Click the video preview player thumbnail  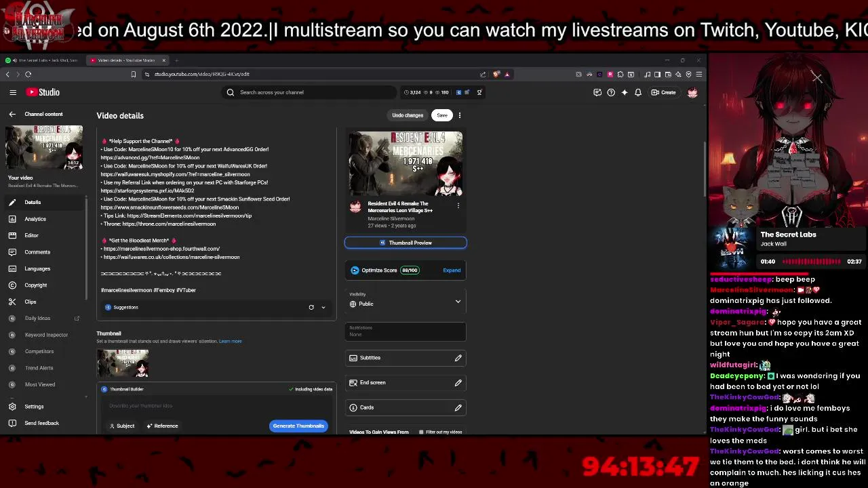(406, 163)
